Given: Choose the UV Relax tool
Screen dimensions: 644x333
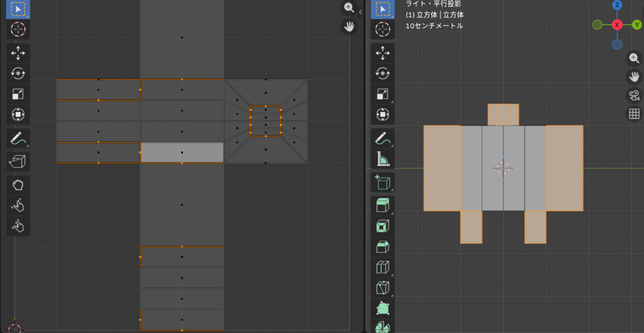Looking at the screenshot, I should tap(18, 205).
